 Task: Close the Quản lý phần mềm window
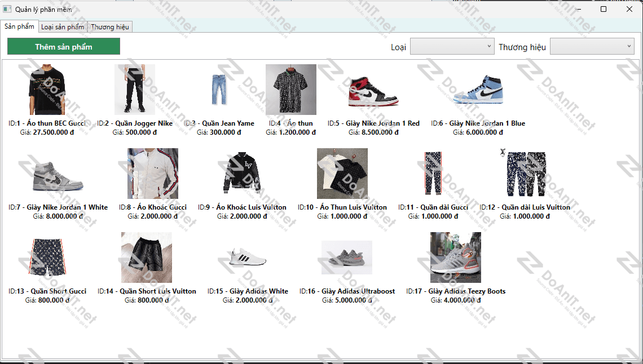pyautogui.click(x=629, y=9)
